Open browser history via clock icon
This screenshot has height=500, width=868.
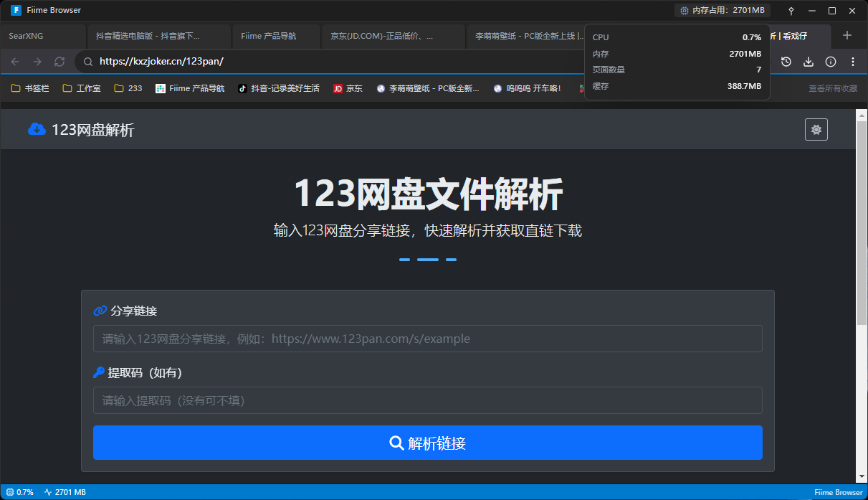[x=786, y=62]
